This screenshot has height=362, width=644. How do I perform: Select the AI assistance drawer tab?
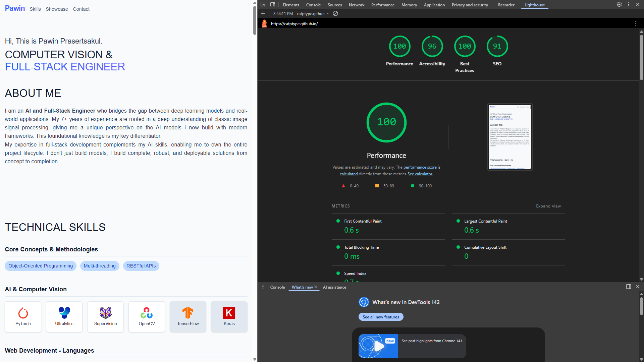pos(334,287)
